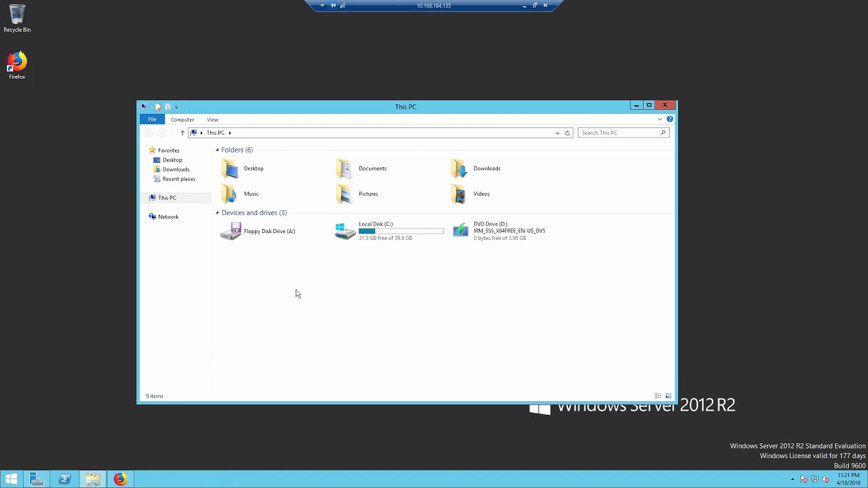Minimize the remote session from connection bar
Viewport: 868px width, 488px height.
pyautogui.click(x=524, y=5)
